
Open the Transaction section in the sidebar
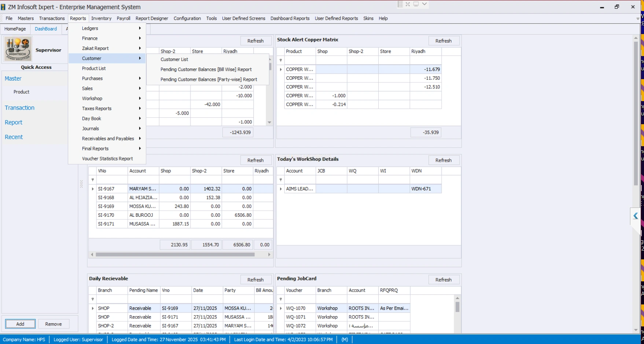(19, 107)
